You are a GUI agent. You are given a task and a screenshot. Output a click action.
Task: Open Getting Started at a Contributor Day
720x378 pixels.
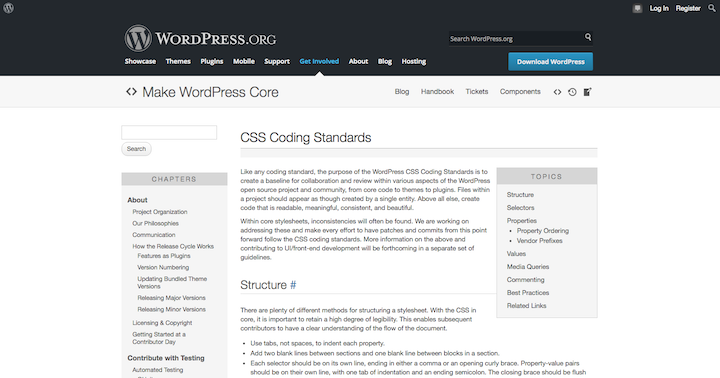(x=159, y=338)
